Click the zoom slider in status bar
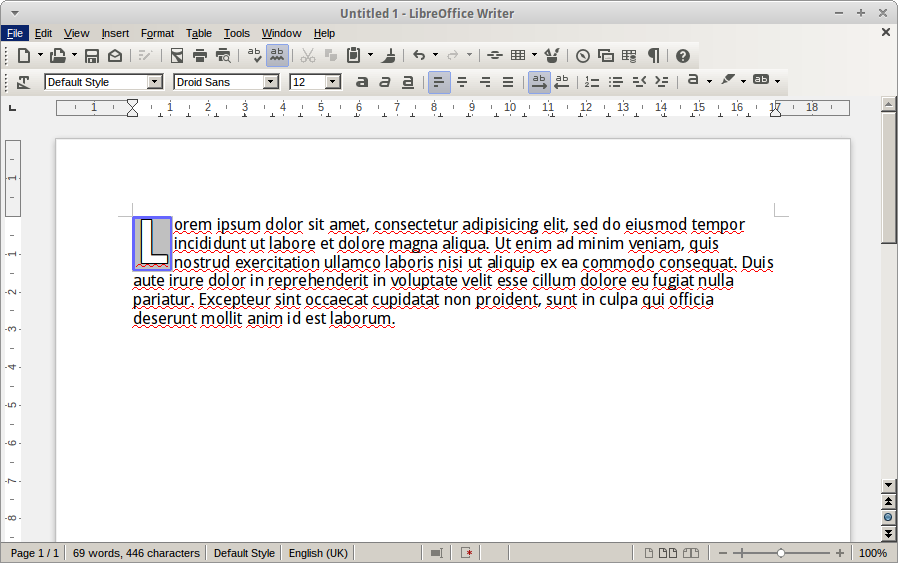The width and height of the screenshot is (898, 563). (781, 553)
